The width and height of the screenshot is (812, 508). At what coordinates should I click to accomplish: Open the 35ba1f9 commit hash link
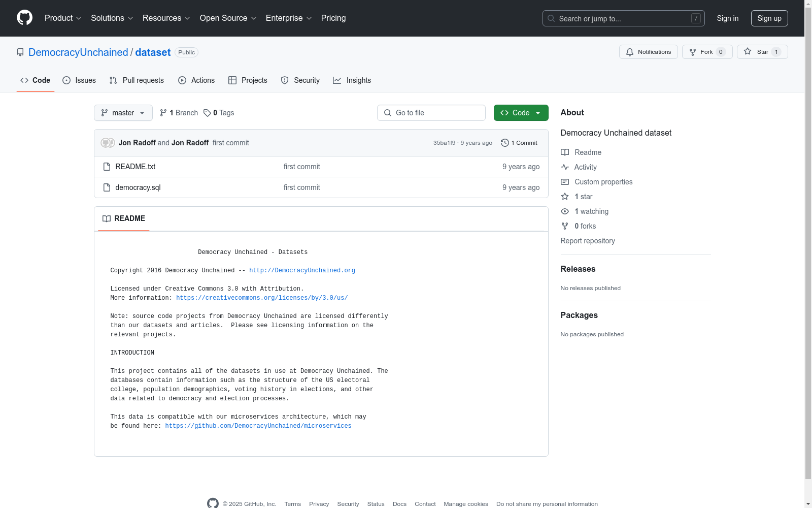point(445,143)
